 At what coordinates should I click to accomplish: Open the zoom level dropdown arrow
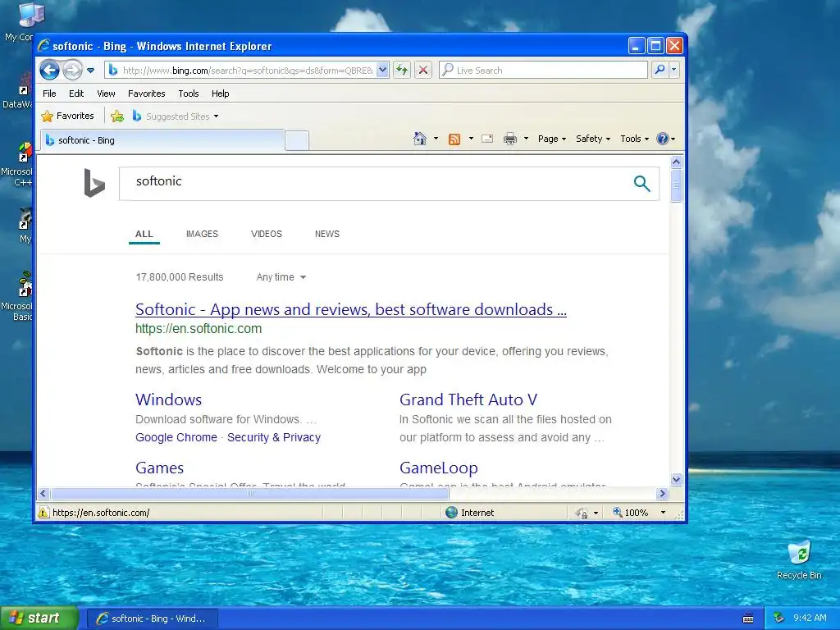click(663, 513)
